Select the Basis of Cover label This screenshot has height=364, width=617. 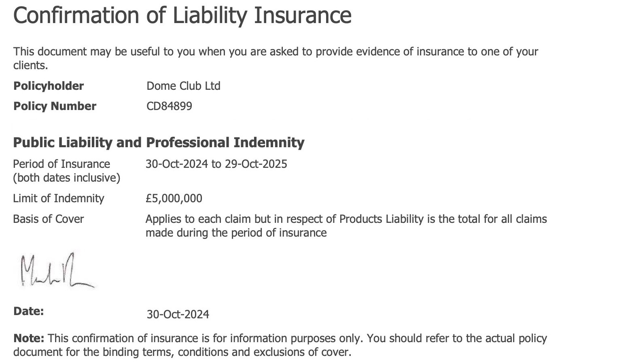tap(48, 219)
